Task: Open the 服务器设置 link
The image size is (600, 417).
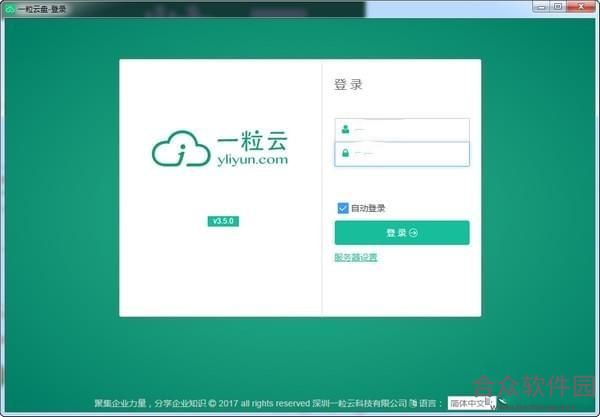Action: pos(356,257)
